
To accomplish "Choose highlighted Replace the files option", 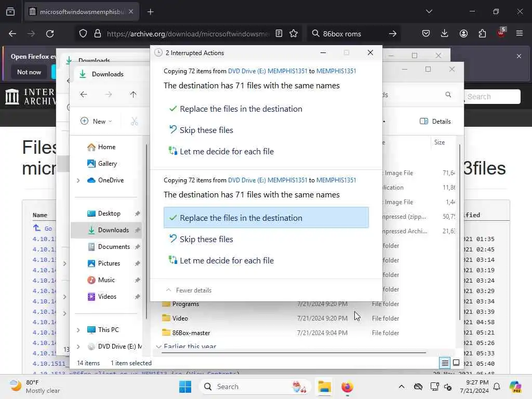I will pos(266,218).
